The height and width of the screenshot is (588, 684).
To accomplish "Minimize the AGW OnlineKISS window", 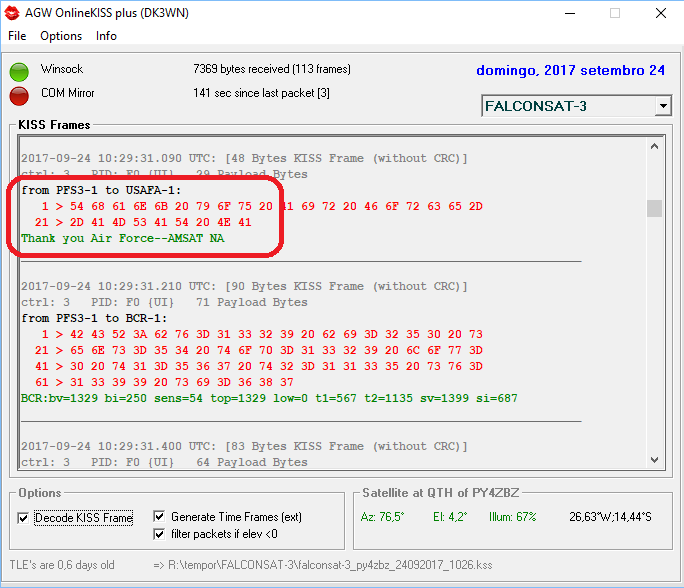I will coord(570,13).
